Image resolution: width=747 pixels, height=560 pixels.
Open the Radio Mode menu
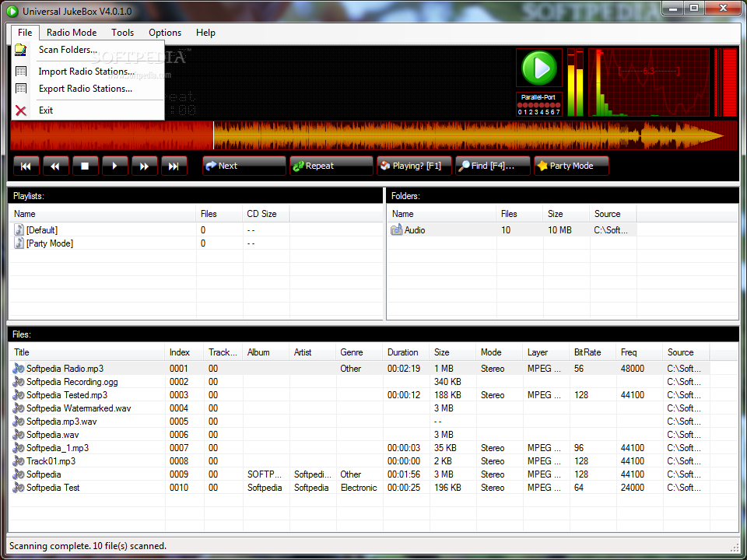coord(72,33)
